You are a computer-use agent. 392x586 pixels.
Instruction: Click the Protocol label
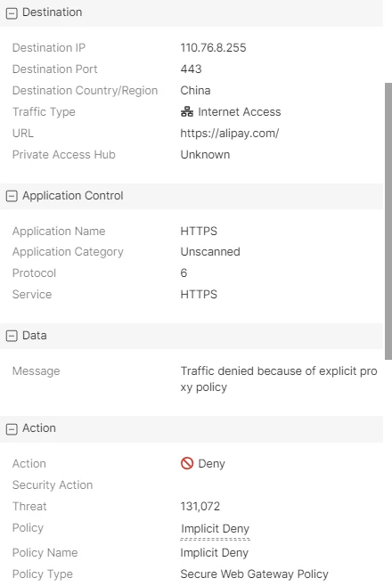point(34,273)
